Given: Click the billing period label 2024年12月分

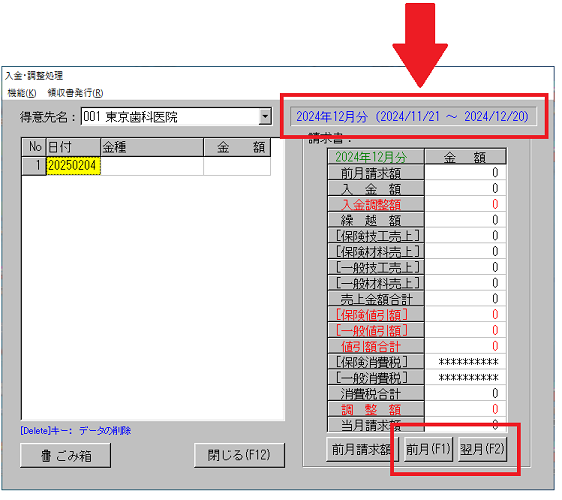Looking at the screenshot, I should pos(413,116).
